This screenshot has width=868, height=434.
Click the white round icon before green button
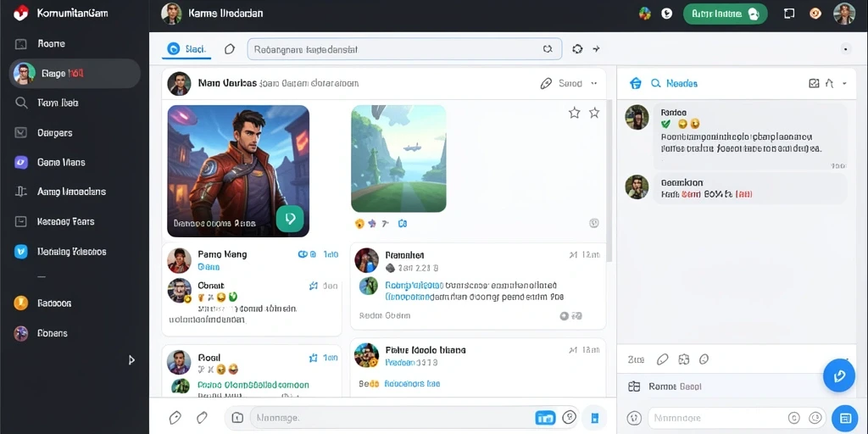pyautogui.click(x=667, y=14)
